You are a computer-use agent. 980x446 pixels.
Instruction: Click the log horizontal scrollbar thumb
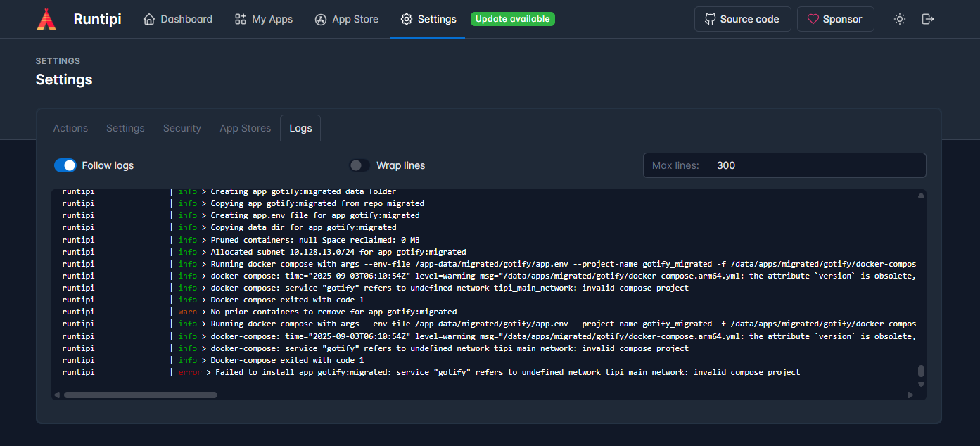pyautogui.click(x=141, y=395)
